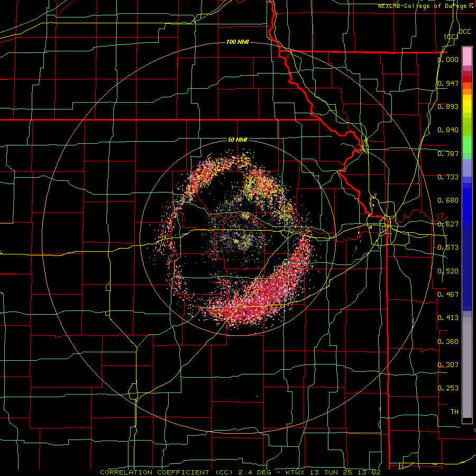476x476 pixels.
Task: Click the 0.787 scale value
Action: (448, 153)
